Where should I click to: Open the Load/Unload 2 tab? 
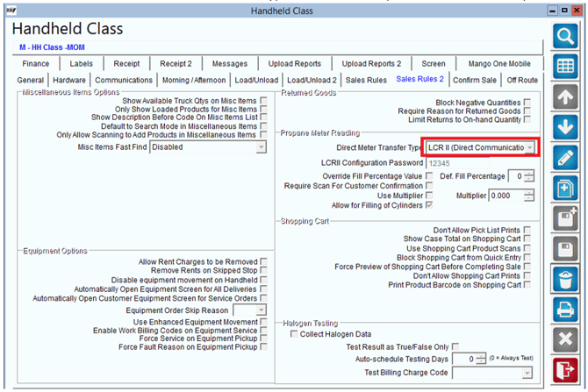(312, 80)
